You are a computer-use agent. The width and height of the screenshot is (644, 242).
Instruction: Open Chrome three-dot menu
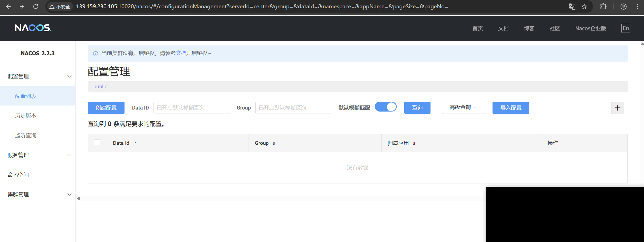[x=637, y=7]
